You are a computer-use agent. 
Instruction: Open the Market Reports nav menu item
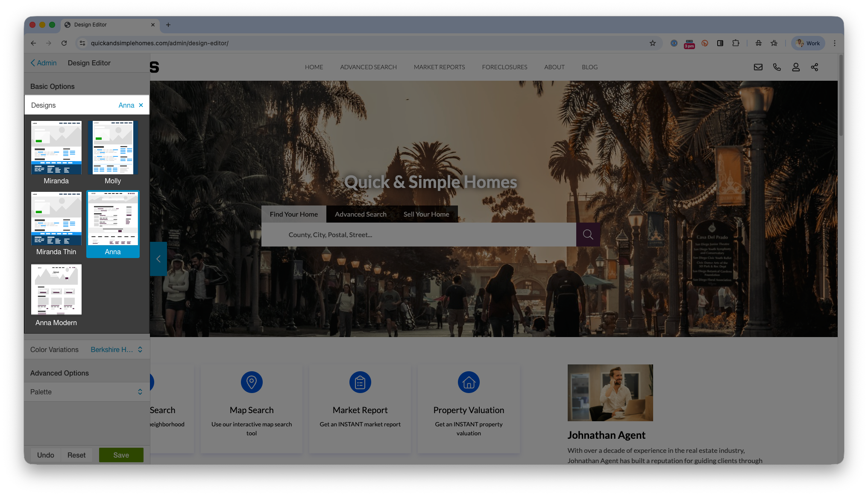[x=439, y=67]
